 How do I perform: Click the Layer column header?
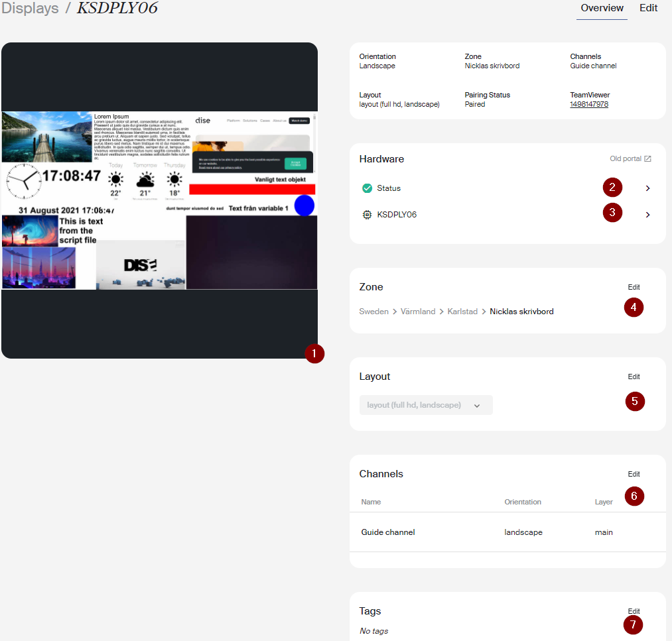click(x=604, y=502)
